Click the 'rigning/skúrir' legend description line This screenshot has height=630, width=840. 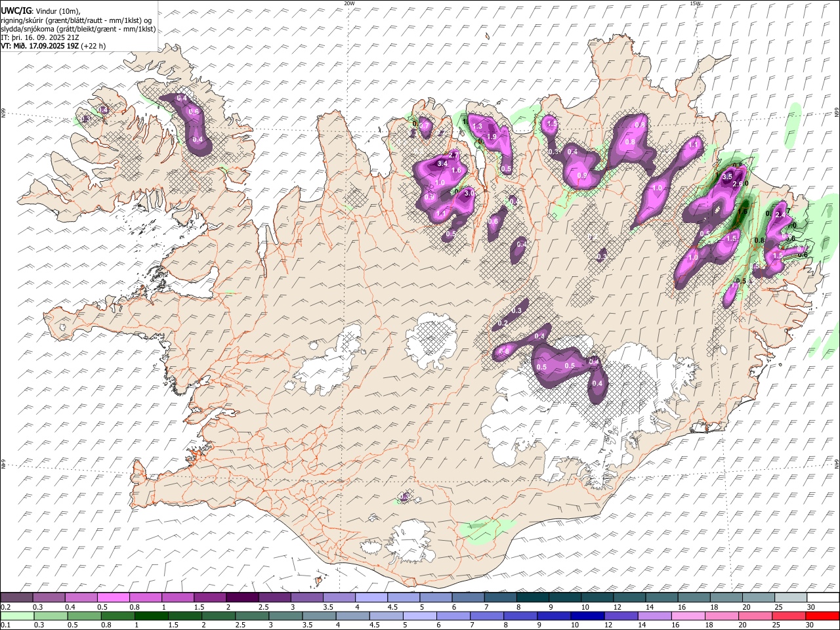pos(76,20)
